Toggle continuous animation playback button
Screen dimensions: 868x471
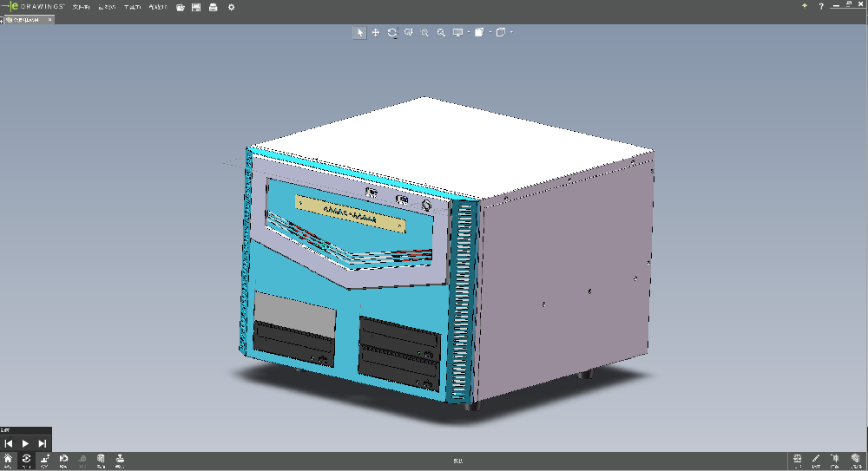tap(27, 460)
